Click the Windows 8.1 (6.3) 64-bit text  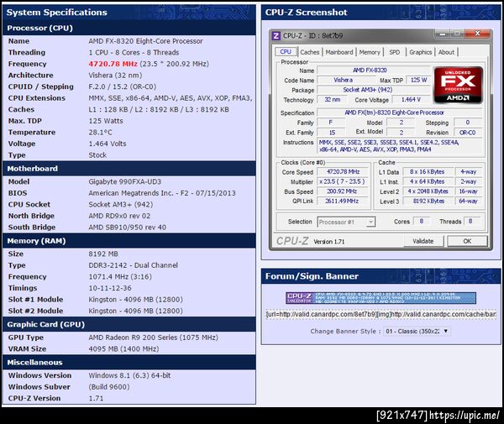(129, 375)
